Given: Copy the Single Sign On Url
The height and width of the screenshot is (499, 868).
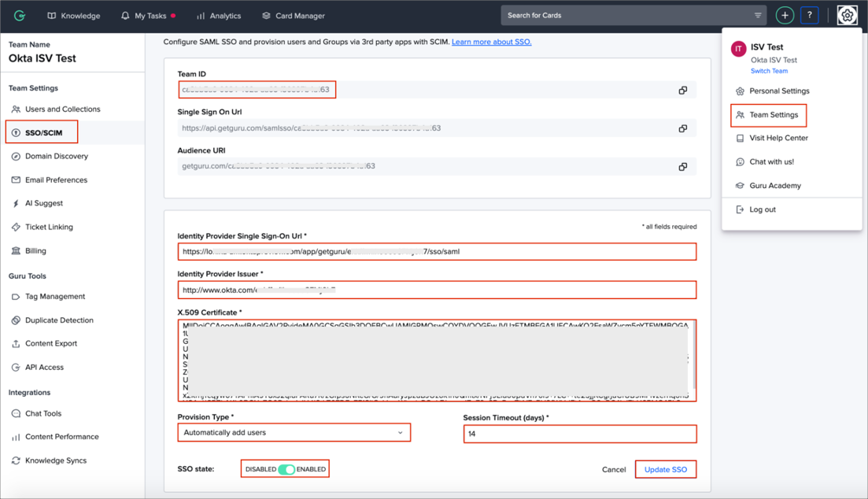Looking at the screenshot, I should click(682, 128).
